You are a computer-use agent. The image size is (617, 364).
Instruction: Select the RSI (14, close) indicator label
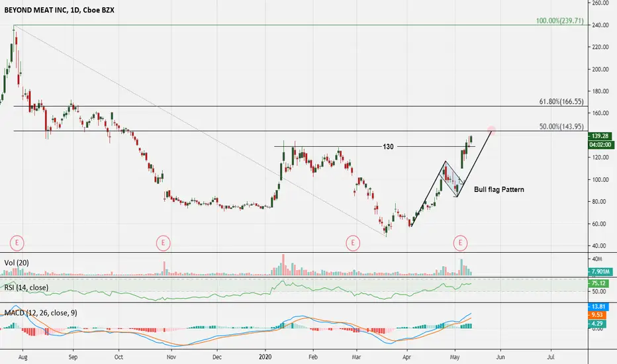point(26,288)
